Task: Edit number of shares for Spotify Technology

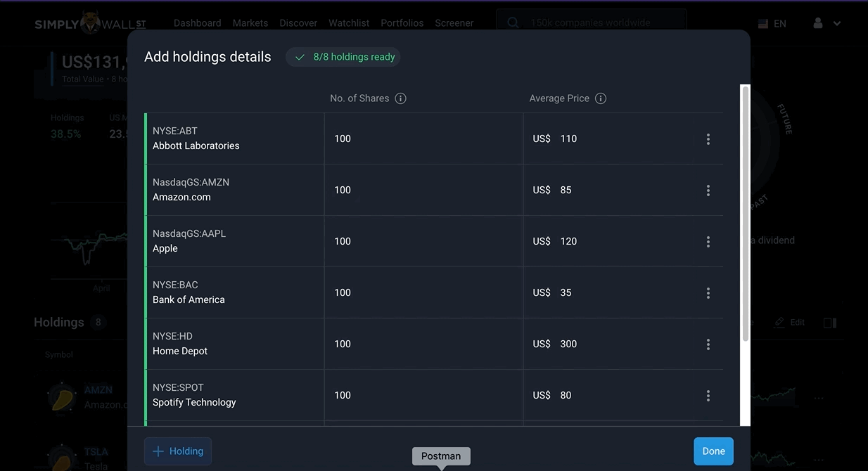Action: point(423,395)
